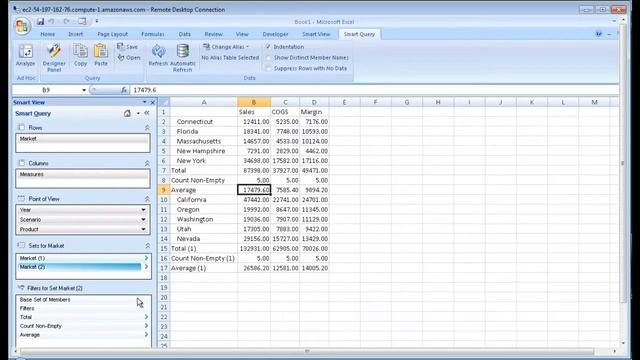Select the Market (2) set
Image resolution: width=640 pixels, height=360 pixels.
click(x=79, y=267)
